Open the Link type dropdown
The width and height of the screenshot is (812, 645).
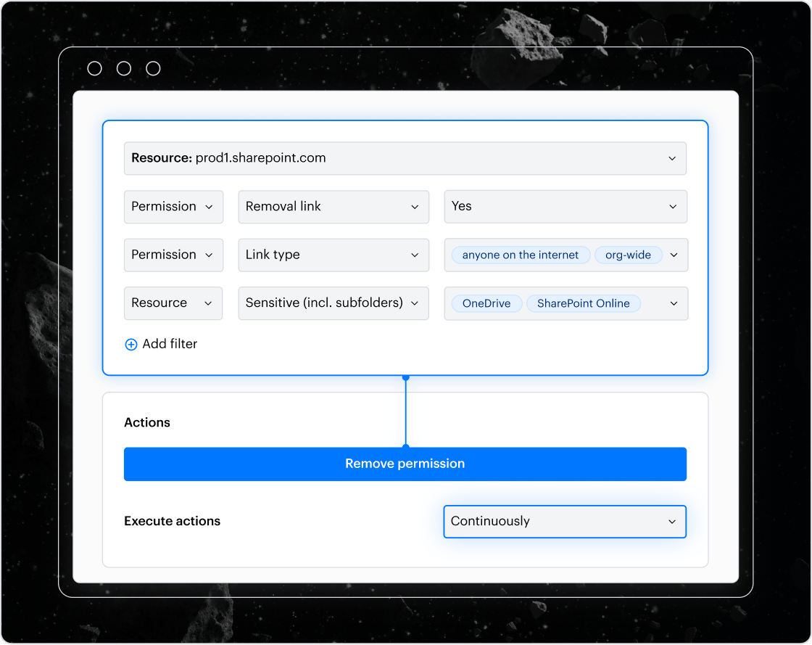click(333, 255)
